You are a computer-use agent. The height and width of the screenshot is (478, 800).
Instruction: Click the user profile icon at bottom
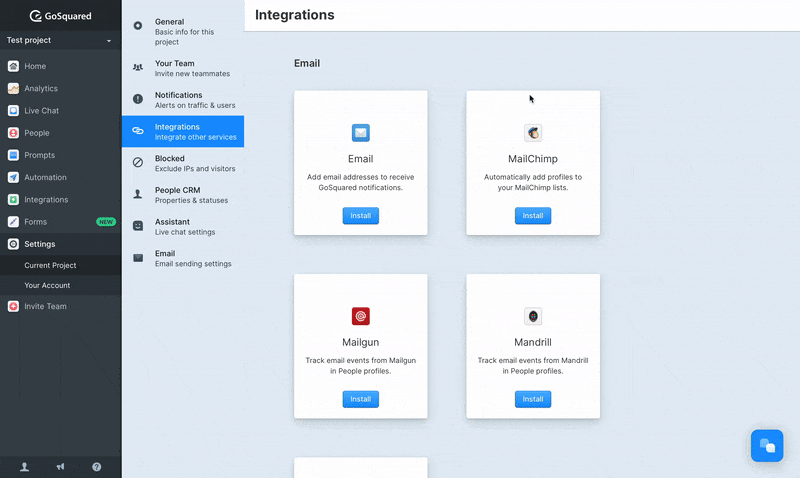click(24, 467)
